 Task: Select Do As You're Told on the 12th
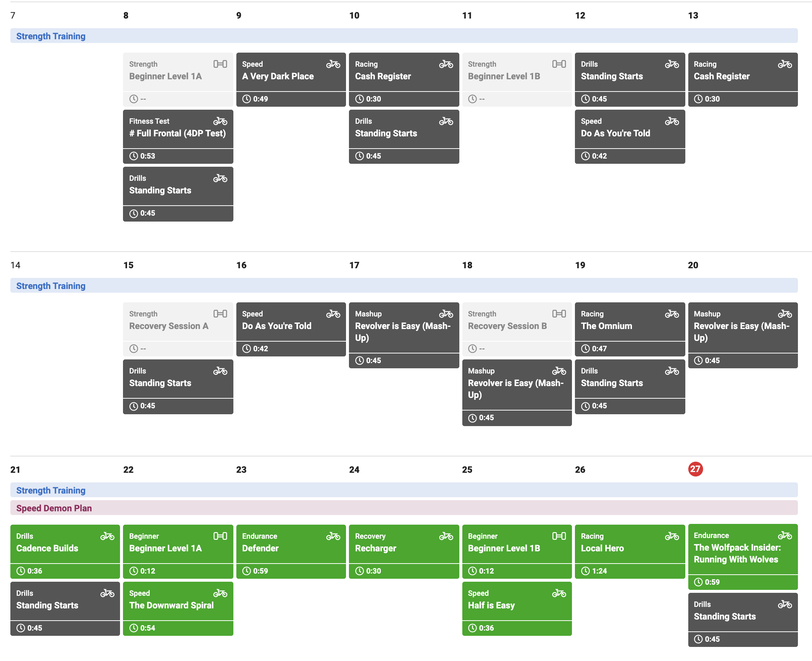tap(630, 137)
